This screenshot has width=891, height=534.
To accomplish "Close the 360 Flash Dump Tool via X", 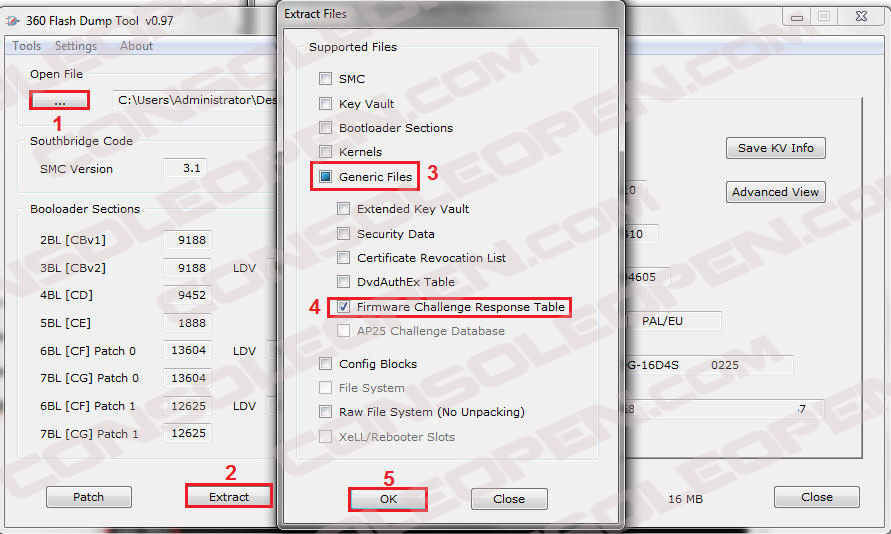I will pos(861,16).
